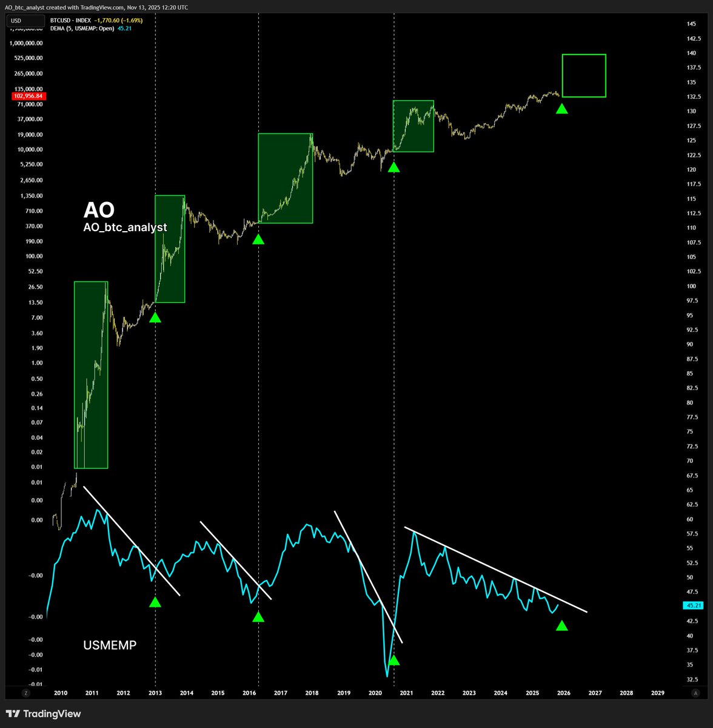713x728 pixels.
Task: Click 122.5 on the right scale
Action: coord(694,155)
